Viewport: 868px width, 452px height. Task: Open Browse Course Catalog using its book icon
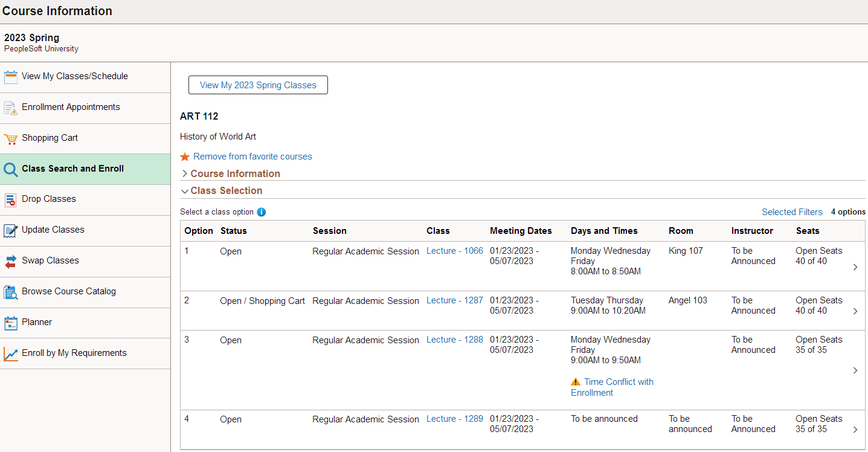click(x=11, y=292)
